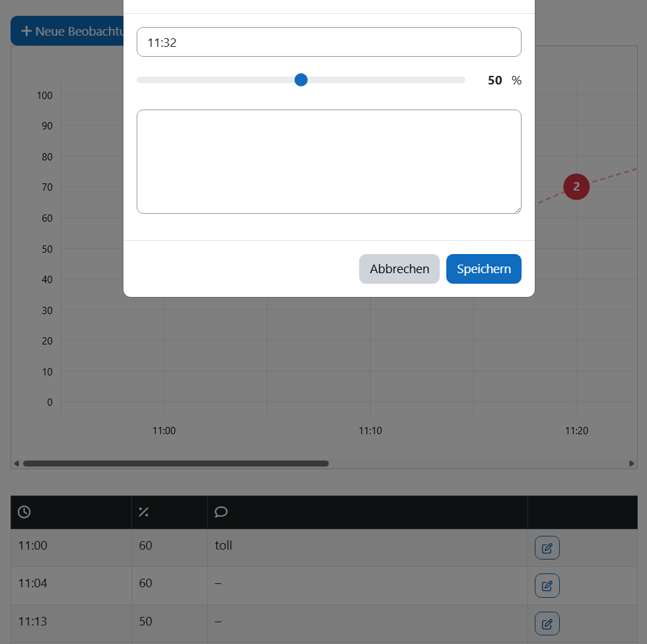The image size is (647, 644).
Task: Click the 11:20 axis label on chart
Action: 576,431
